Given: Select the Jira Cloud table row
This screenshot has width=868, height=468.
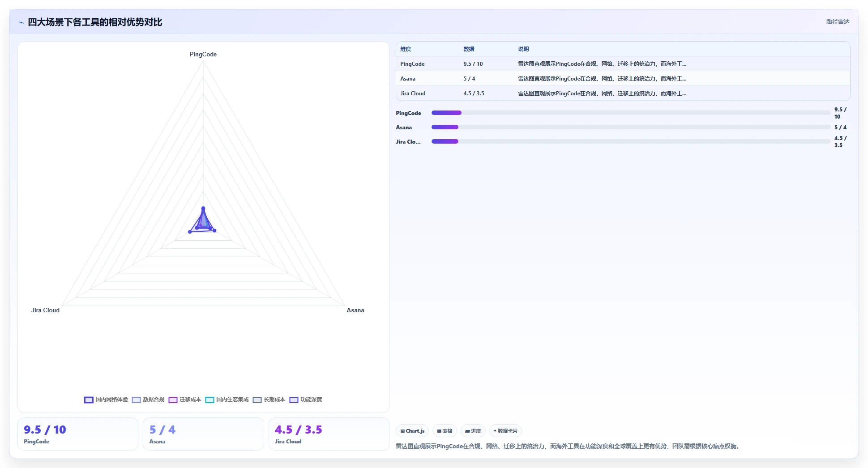Looking at the screenshot, I should pos(623,94).
